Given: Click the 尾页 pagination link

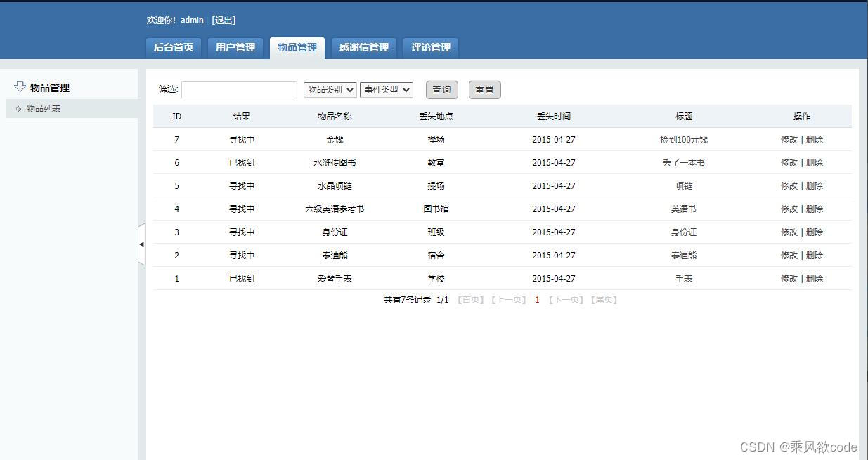Looking at the screenshot, I should click(x=603, y=299).
